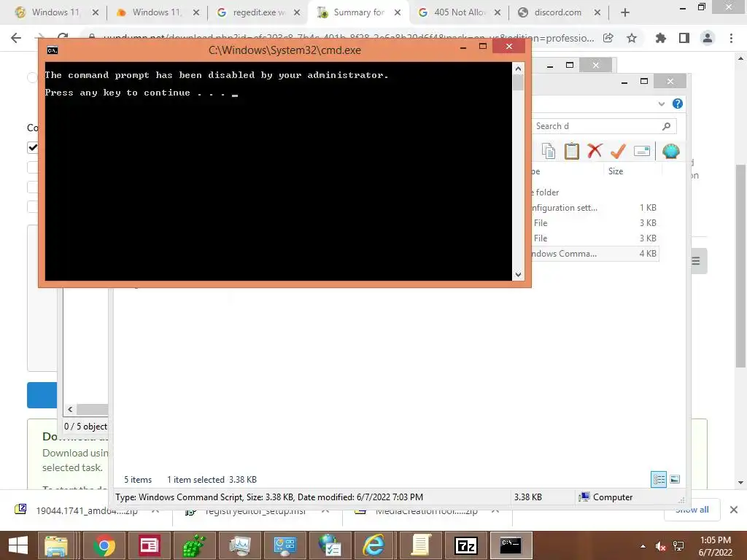Go back with Chrome's back arrow

tap(16, 38)
